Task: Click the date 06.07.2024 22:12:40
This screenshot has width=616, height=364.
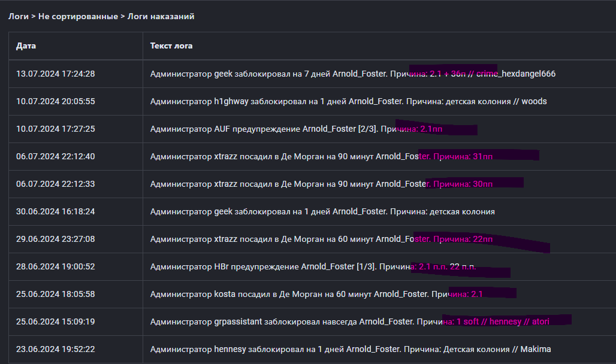Action: [x=55, y=157]
